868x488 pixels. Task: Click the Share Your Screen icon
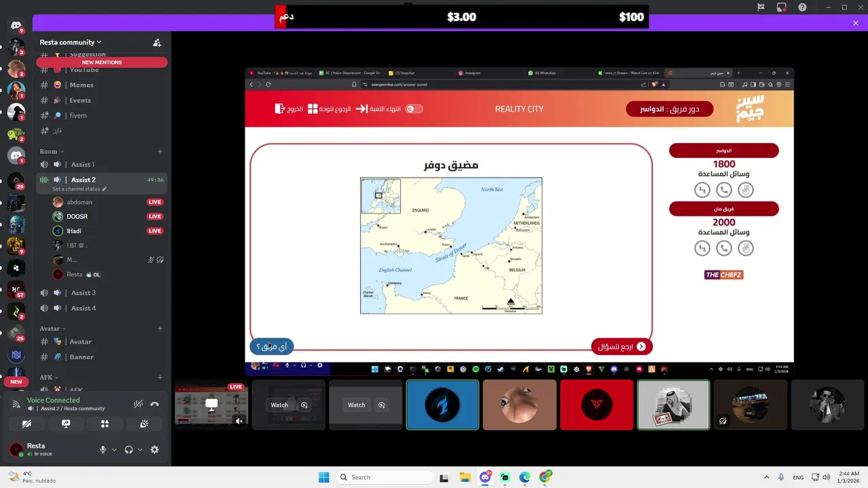[x=66, y=424]
